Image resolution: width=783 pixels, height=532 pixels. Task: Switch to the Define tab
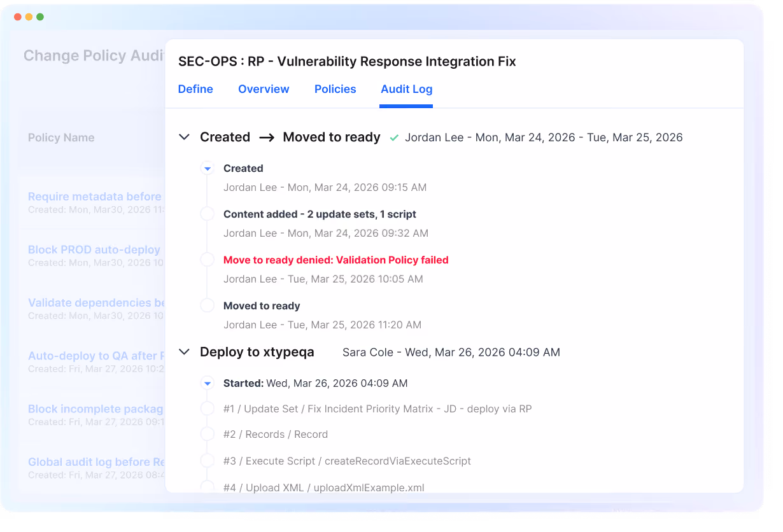pos(195,89)
